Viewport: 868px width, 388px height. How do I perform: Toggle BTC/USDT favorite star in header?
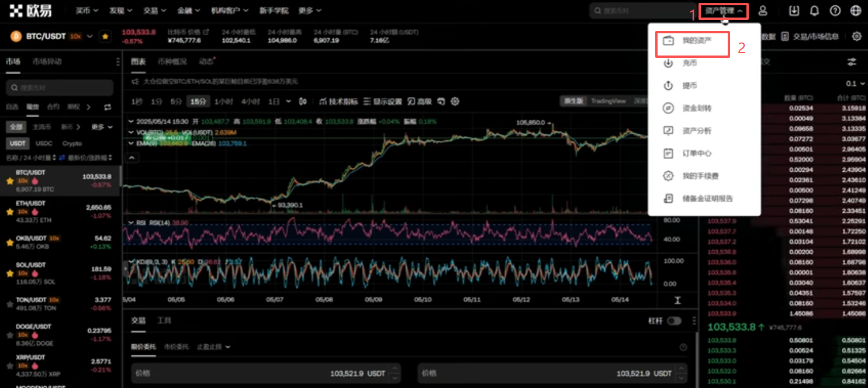105,36
